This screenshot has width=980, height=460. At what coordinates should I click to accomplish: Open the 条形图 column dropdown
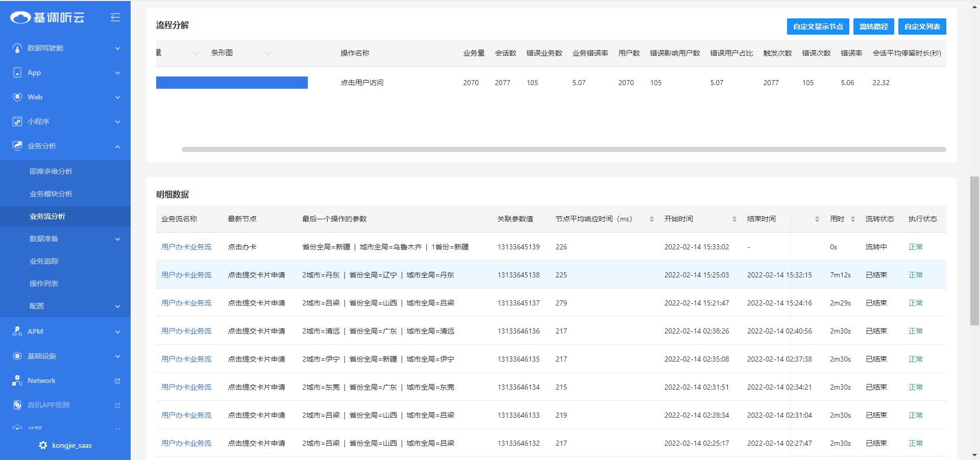[x=267, y=53]
